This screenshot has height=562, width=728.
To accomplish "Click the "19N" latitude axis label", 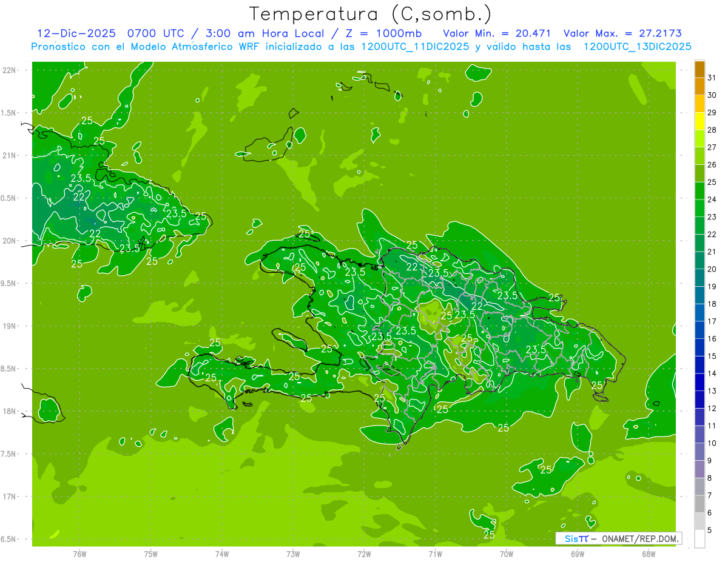I will click(x=10, y=326).
